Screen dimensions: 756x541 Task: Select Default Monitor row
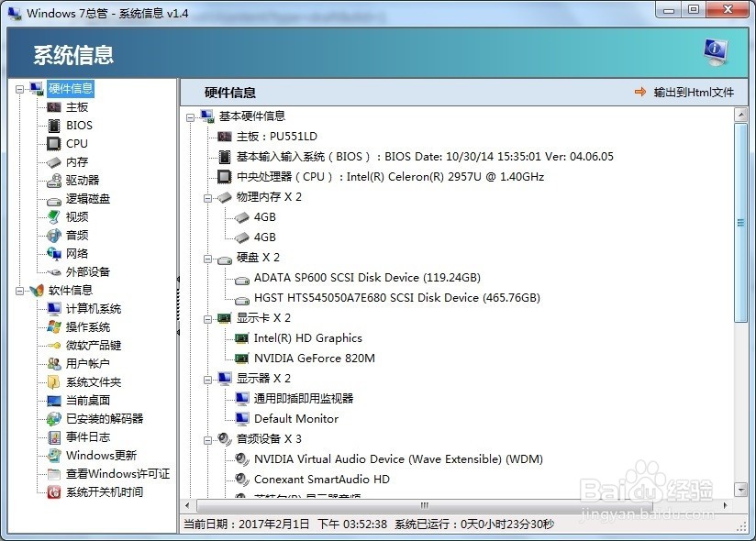pos(296,419)
